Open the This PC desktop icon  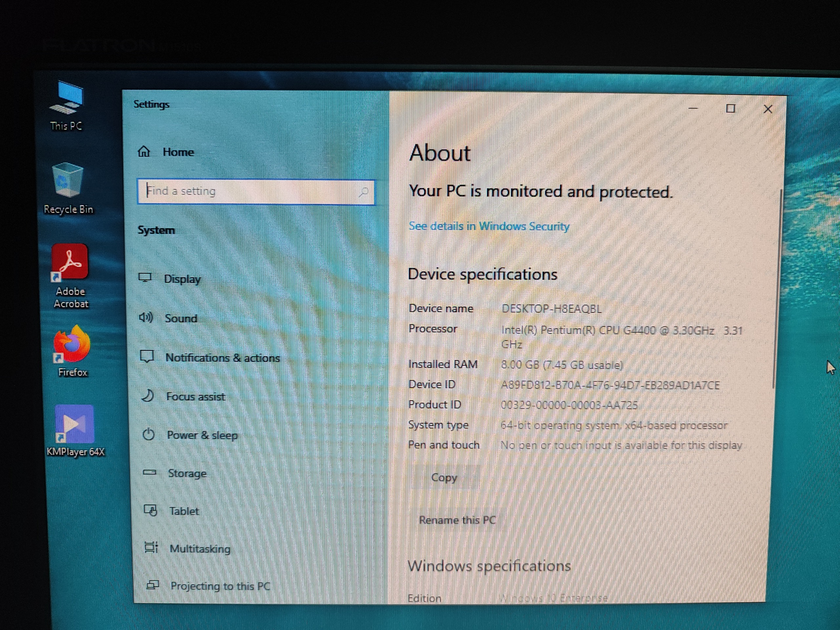coord(66,98)
